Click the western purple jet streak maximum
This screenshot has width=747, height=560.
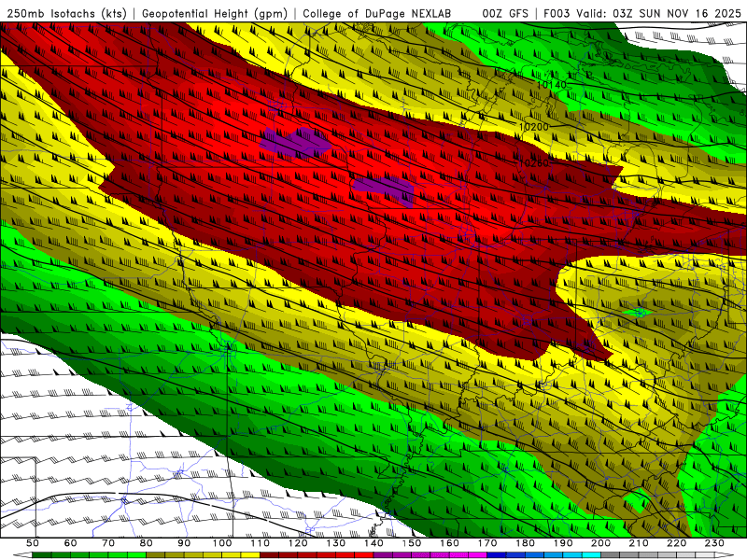pyautogui.click(x=295, y=142)
